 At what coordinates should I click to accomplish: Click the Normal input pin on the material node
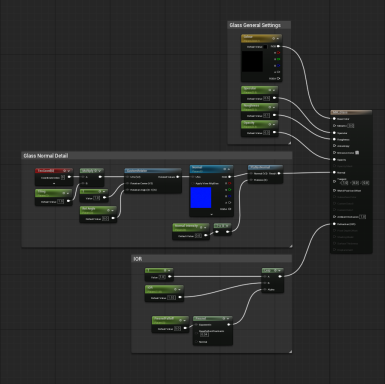click(334, 172)
